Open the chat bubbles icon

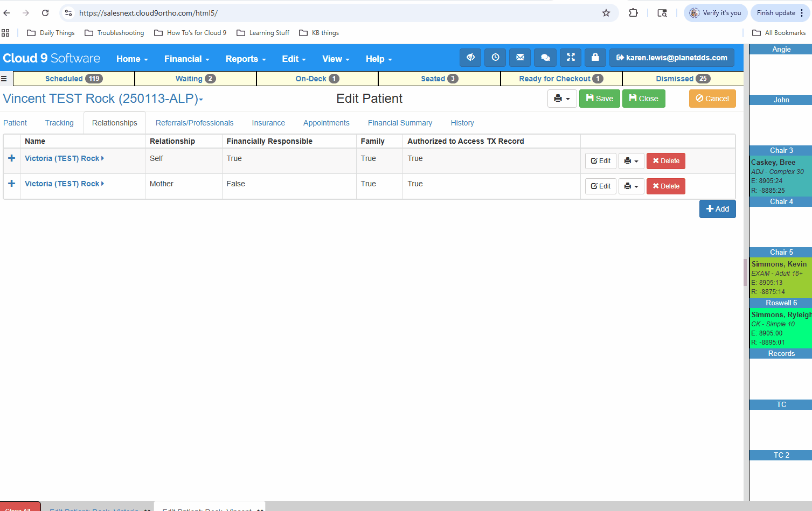pyautogui.click(x=545, y=58)
